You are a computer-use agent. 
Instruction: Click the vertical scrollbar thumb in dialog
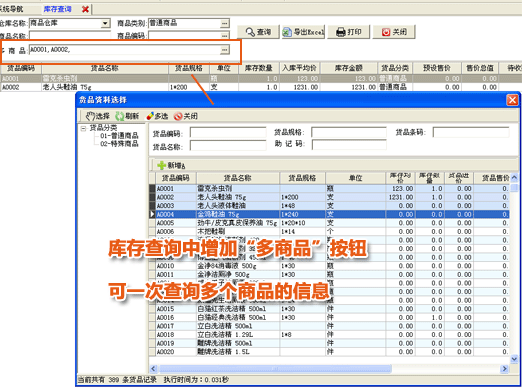coord(514,187)
